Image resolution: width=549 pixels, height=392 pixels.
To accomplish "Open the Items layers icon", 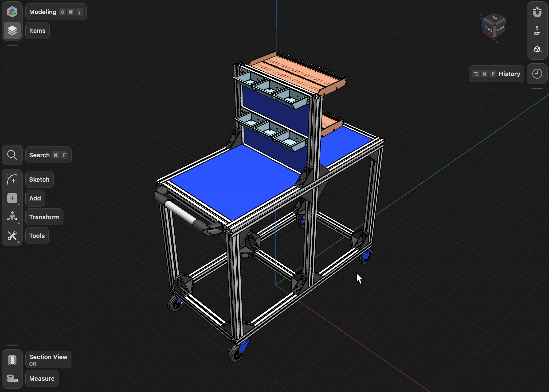I will click(x=12, y=31).
